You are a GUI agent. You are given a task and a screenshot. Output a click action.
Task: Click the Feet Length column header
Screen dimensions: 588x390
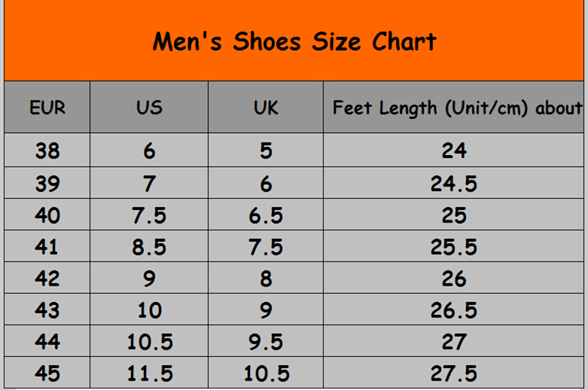pyautogui.click(x=456, y=107)
